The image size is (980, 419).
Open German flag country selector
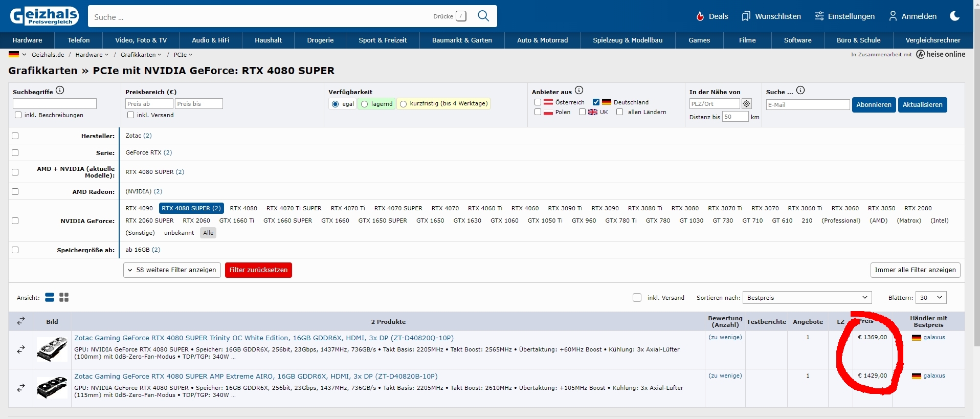[x=17, y=54]
